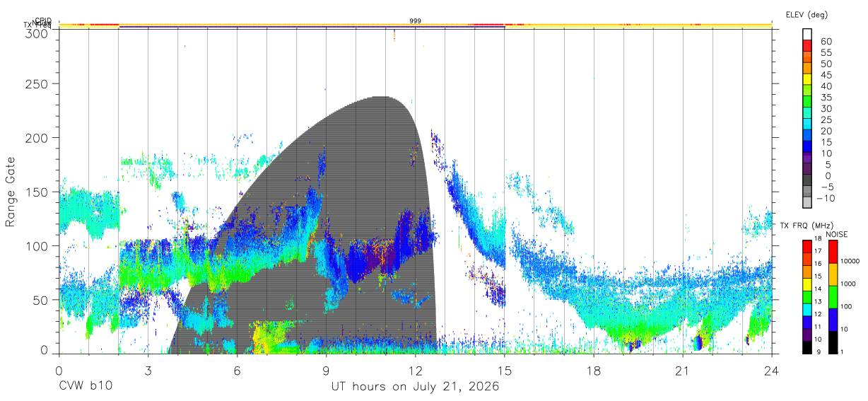Click the UT hour 3 axis label
Viewport: 868px width, 401px height.
tap(148, 371)
